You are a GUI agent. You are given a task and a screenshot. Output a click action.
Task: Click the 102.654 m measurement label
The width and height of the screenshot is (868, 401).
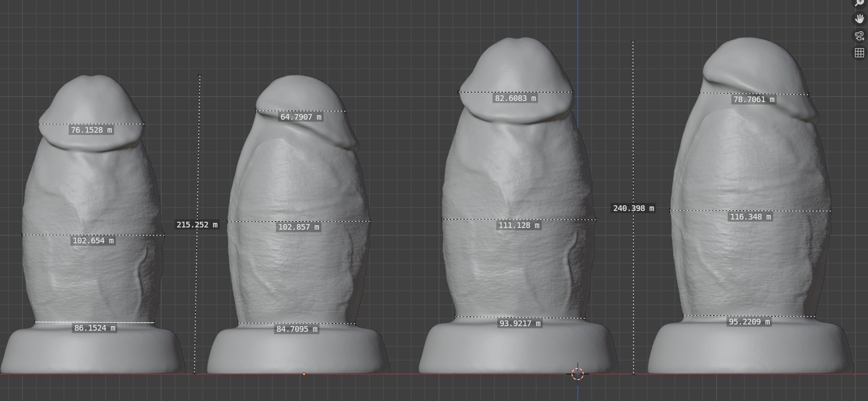point(93,241)
